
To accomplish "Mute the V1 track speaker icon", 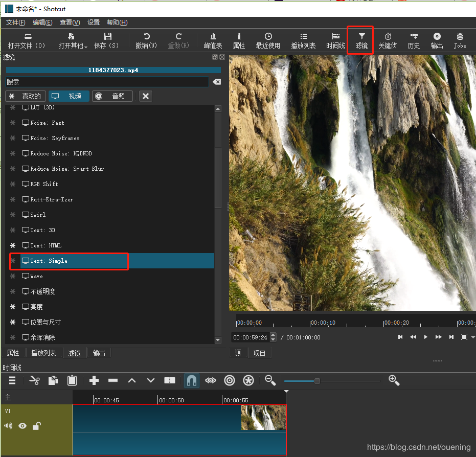I will (9, 426).
